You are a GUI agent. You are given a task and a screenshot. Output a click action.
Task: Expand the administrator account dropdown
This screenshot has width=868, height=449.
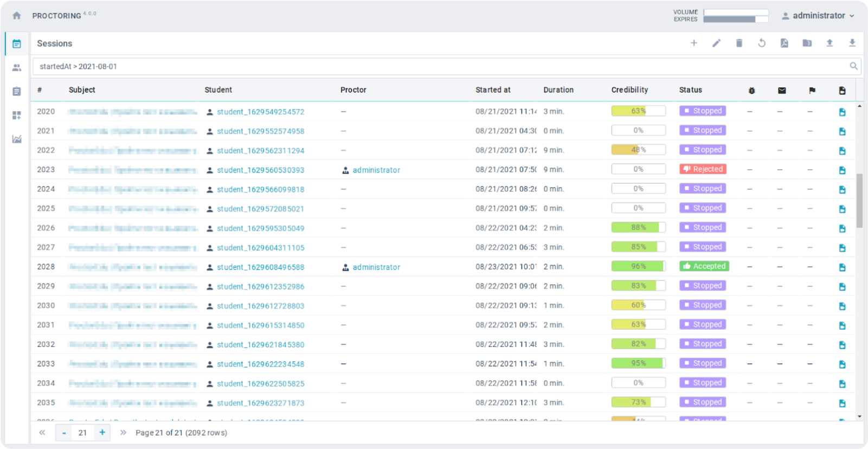(x=818, y=16)
